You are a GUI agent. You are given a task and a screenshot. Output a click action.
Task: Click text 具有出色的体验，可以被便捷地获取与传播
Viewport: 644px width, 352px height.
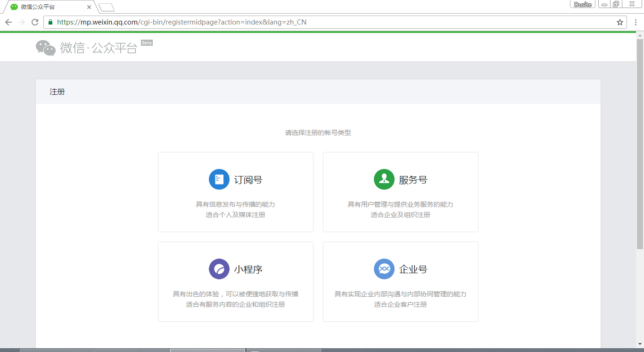(236, 294)
